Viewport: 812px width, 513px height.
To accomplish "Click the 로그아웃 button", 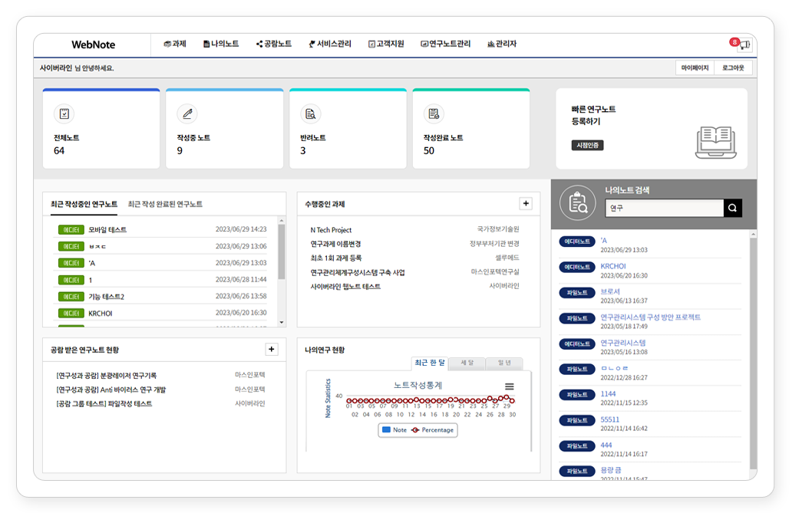I will click(x=733, y=68).
